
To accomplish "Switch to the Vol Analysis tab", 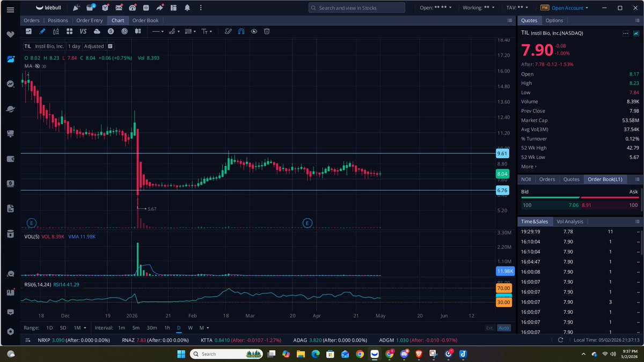I will pos(570,221).
